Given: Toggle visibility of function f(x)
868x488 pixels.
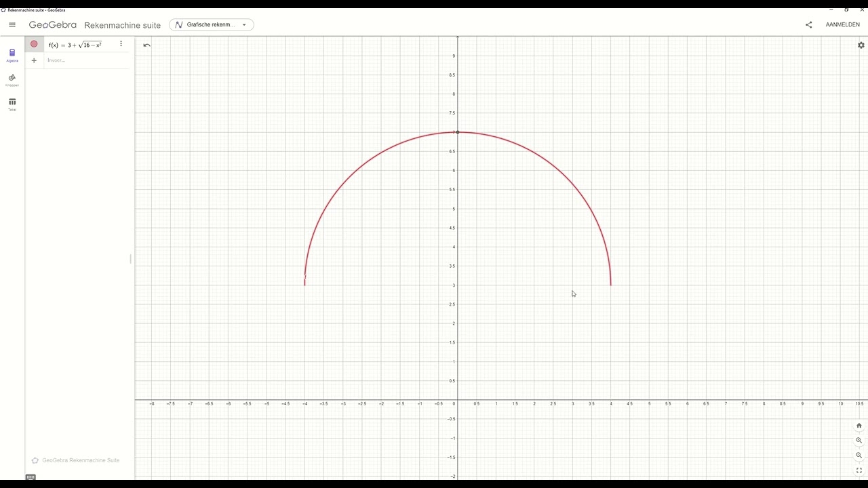Looking at the screenshot, I should (34, 44).
